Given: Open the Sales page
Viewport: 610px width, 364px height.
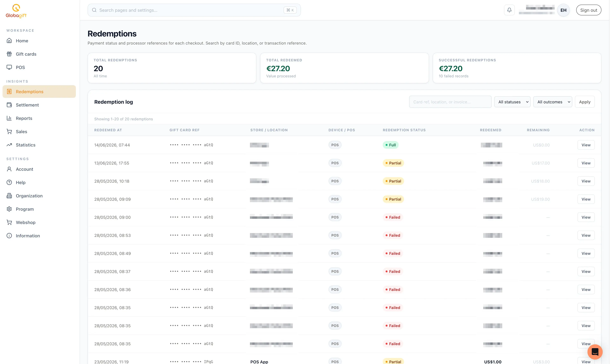Looking at the screenshot, I should tap(39, 131).
